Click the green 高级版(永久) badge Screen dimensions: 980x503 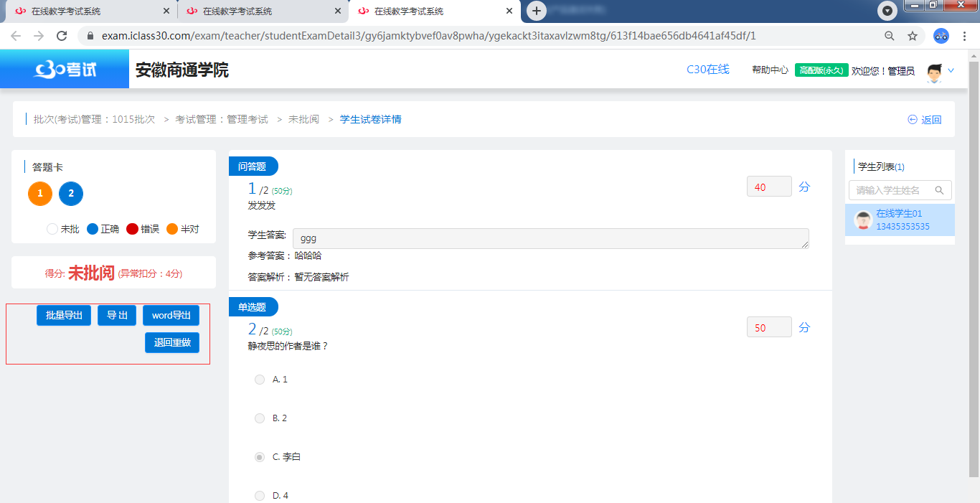pos(821,70)
